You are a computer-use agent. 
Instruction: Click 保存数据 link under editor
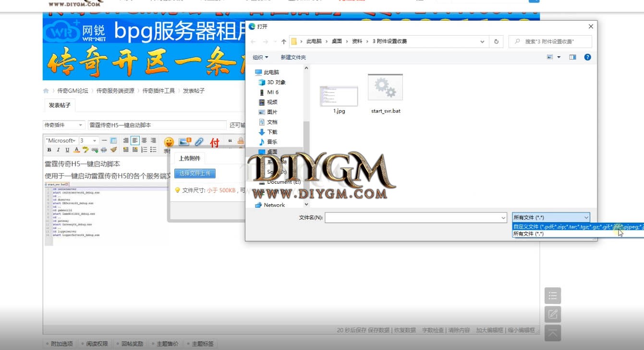click(x=380, y=330)
